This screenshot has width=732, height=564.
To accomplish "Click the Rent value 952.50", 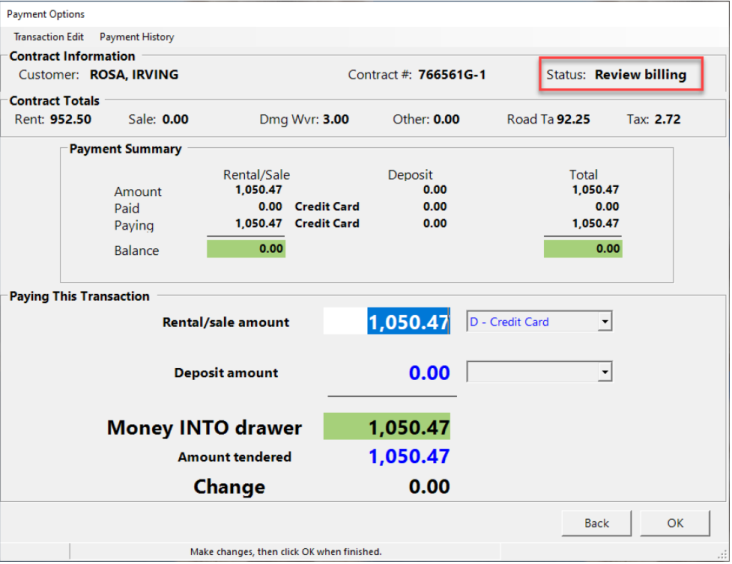I will point(70,120).
